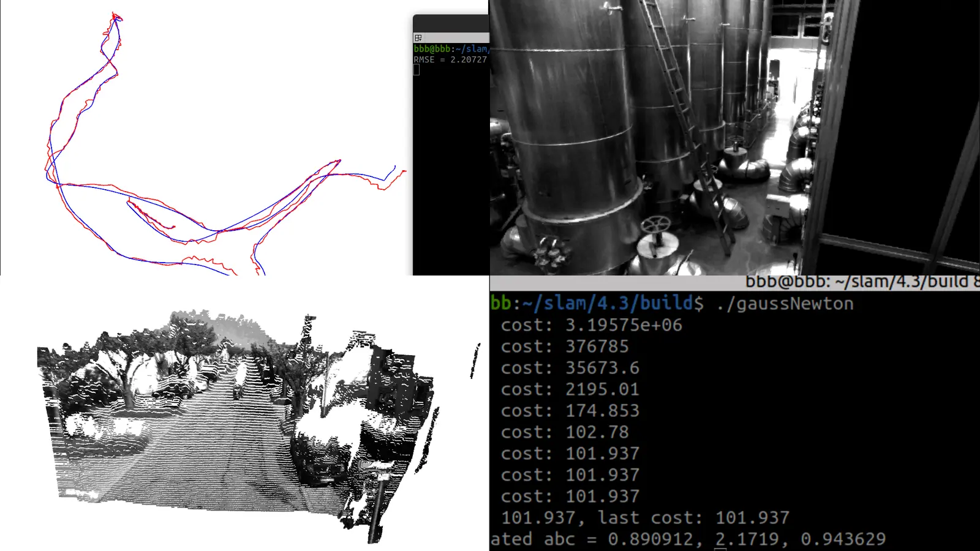Click the RMSE = 2.20727 output line
The image size is (980, 551).
[x=450, y=60]
